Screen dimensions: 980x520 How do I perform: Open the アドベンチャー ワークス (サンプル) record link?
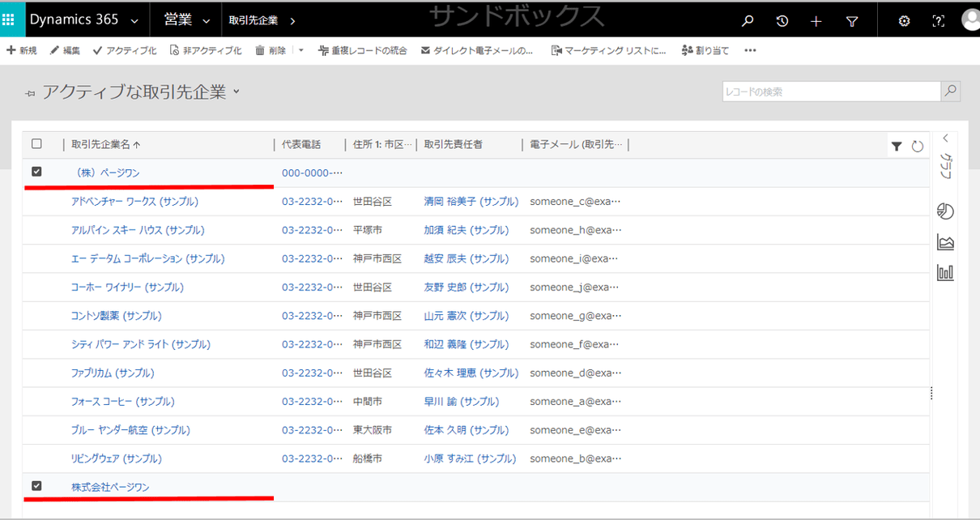coord(133,201)
